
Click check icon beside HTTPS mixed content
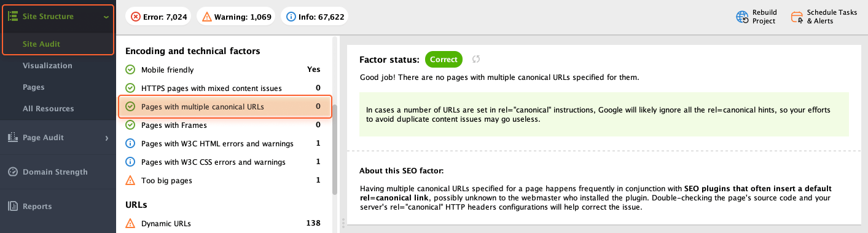(x=130, y=88)
